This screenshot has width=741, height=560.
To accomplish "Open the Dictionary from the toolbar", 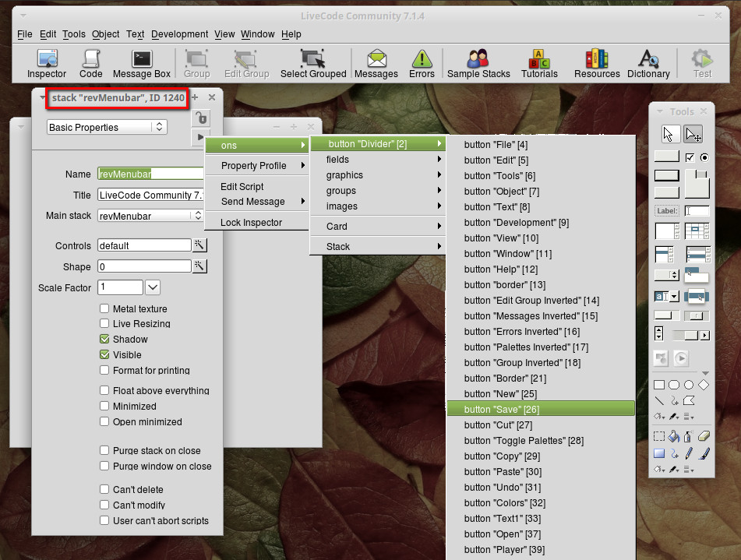I will [x=647, y=64].
